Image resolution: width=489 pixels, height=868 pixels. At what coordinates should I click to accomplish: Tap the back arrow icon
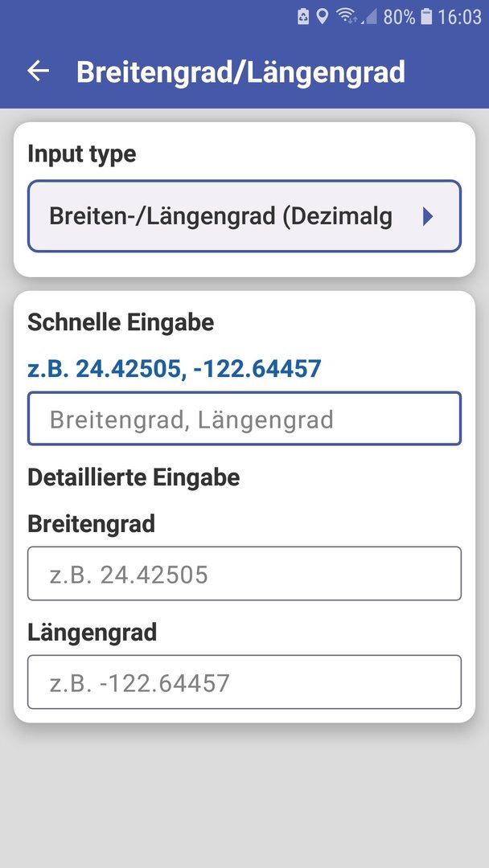39,71
